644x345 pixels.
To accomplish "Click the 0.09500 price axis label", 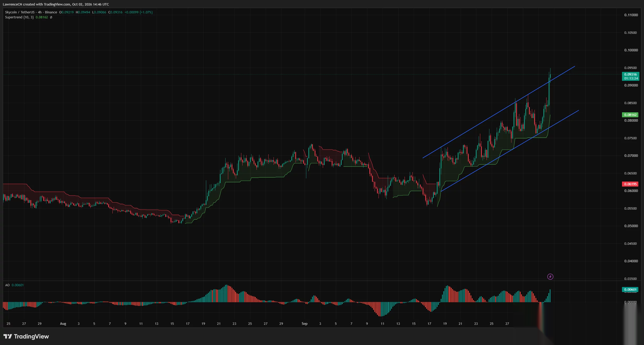I will [631, 68].
